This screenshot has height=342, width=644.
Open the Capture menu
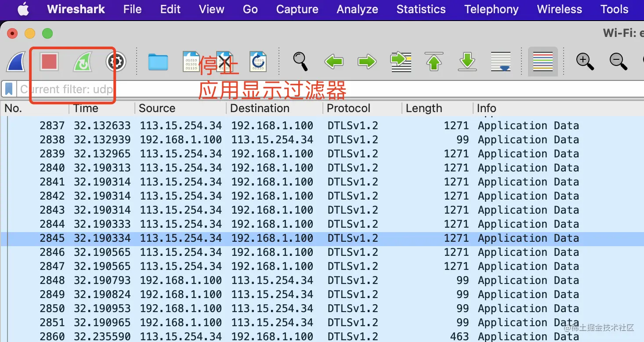pyautogui.click(x=297, y=9)
